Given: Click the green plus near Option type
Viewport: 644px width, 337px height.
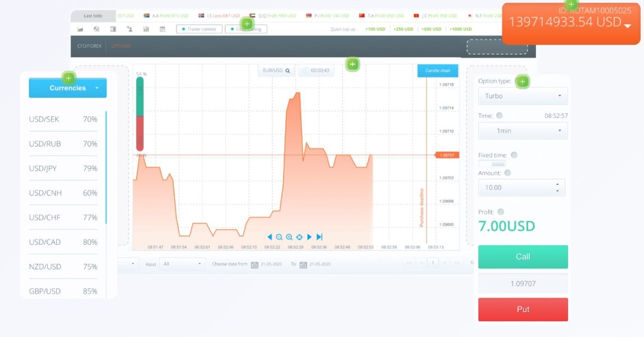Looking at the screenshot, I should coord(523,81).
